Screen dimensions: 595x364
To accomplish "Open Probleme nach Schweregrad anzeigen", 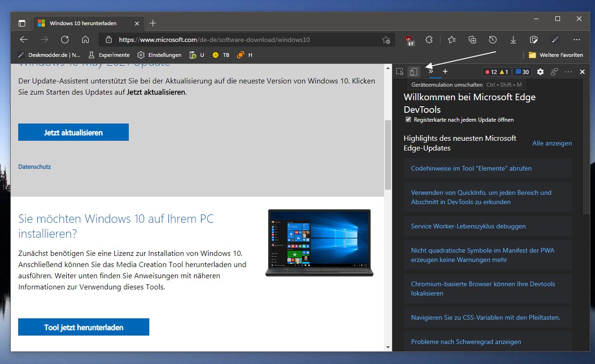I will click(x=488, y=342).
